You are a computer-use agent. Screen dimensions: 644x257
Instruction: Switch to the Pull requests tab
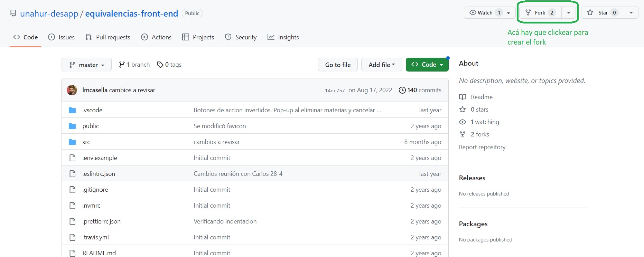coord(108,37)
